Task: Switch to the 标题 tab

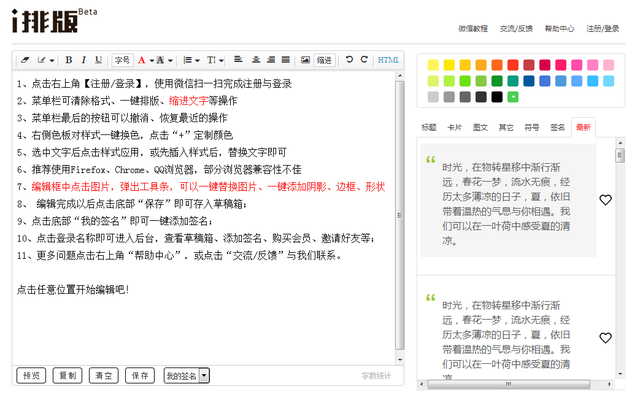Action: point(429,127)
